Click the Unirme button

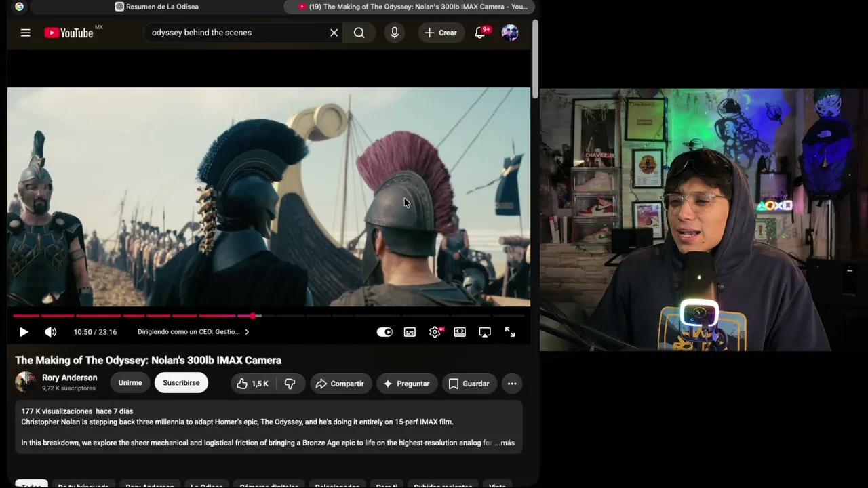point(130,383)
